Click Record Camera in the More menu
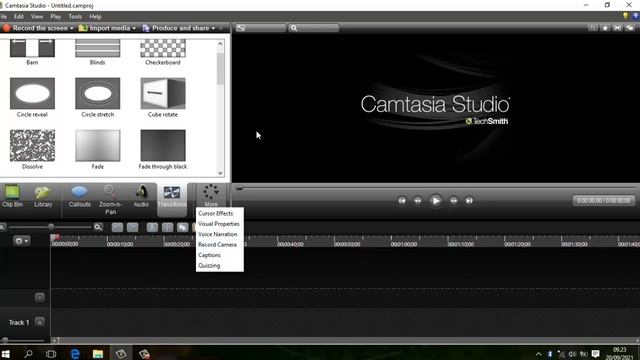 pyautogui.click(x=217, y=244)
